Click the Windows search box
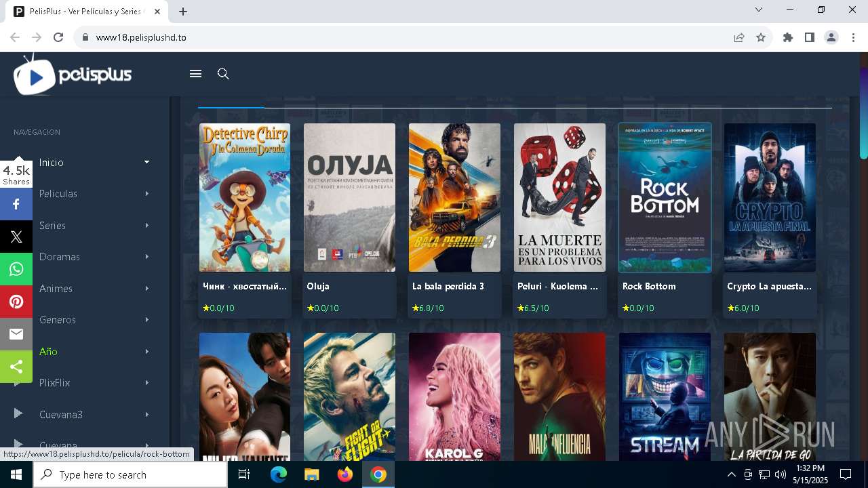The width and height of the screenshot is (868, 488). tap(130, 474)
